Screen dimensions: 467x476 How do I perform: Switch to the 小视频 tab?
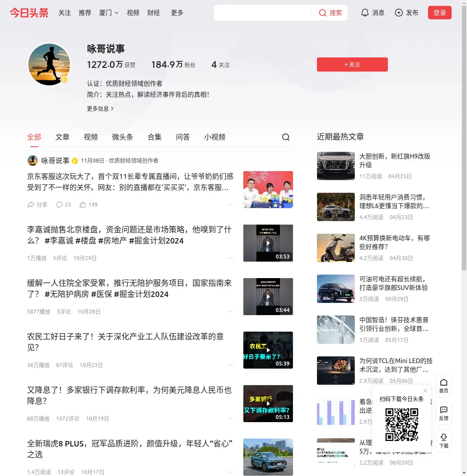215,137
